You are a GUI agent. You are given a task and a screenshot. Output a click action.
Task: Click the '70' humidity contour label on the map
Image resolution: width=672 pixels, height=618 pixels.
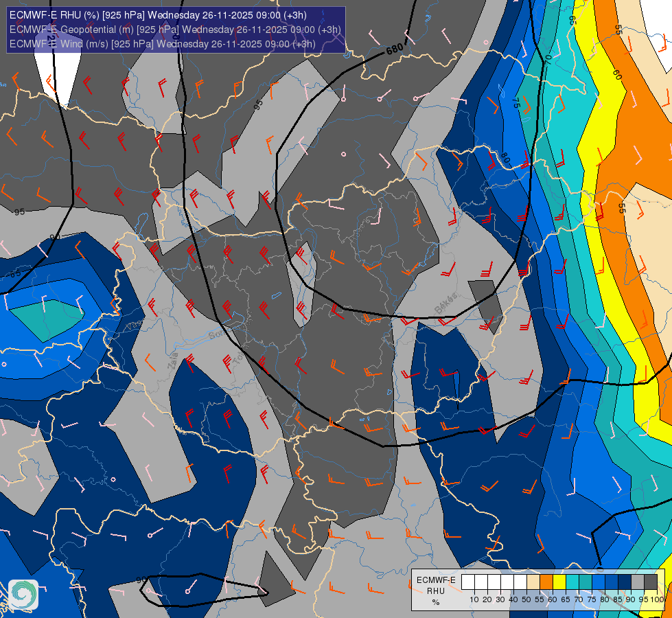point(548,60)
